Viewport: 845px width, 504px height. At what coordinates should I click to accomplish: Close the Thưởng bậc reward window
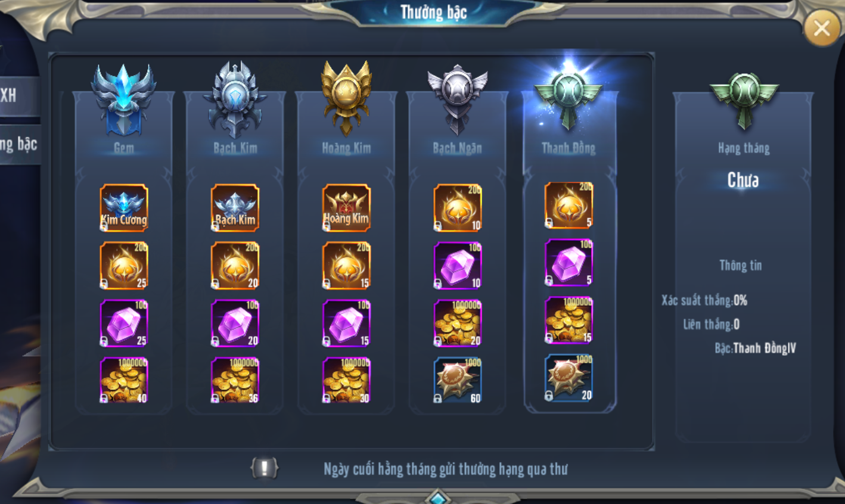coord(822,28)
